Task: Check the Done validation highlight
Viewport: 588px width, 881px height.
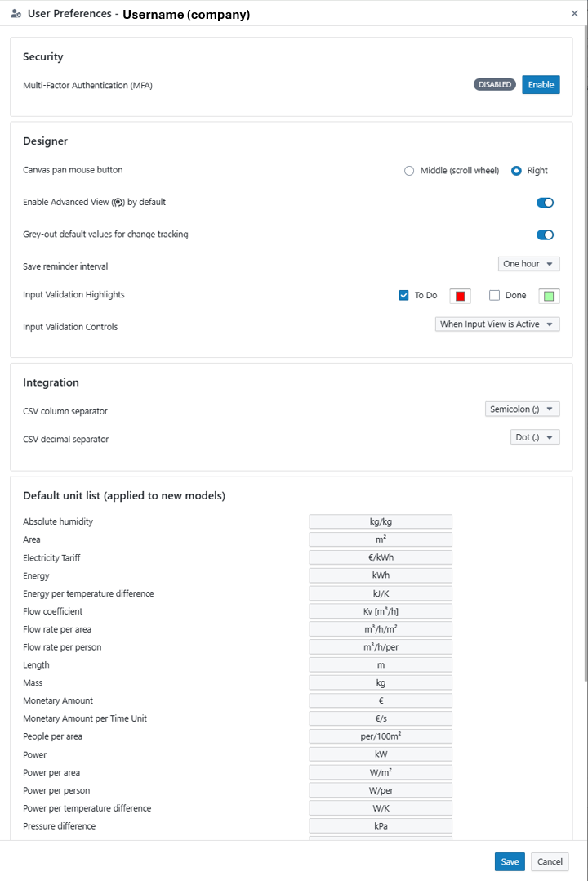Action: (x=494, y=296)
